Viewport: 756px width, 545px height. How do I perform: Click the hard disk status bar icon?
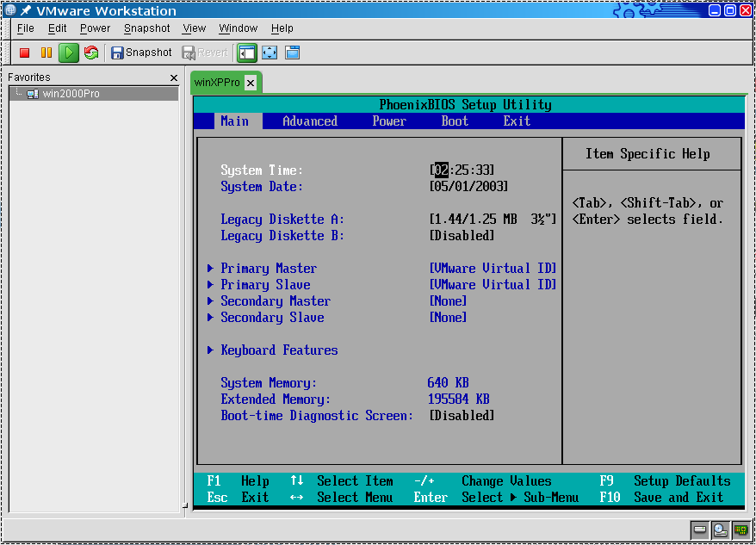(699, 530)
